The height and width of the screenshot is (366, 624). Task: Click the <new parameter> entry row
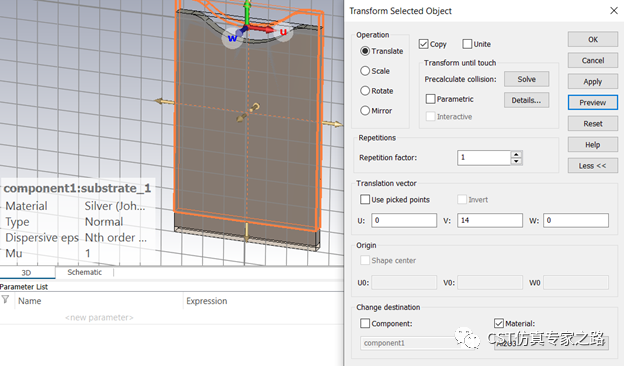click(x=99, y=317)
